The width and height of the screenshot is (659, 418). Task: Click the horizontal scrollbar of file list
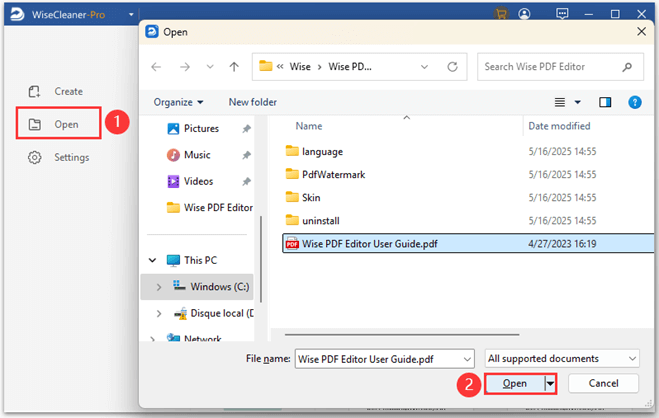402,335
